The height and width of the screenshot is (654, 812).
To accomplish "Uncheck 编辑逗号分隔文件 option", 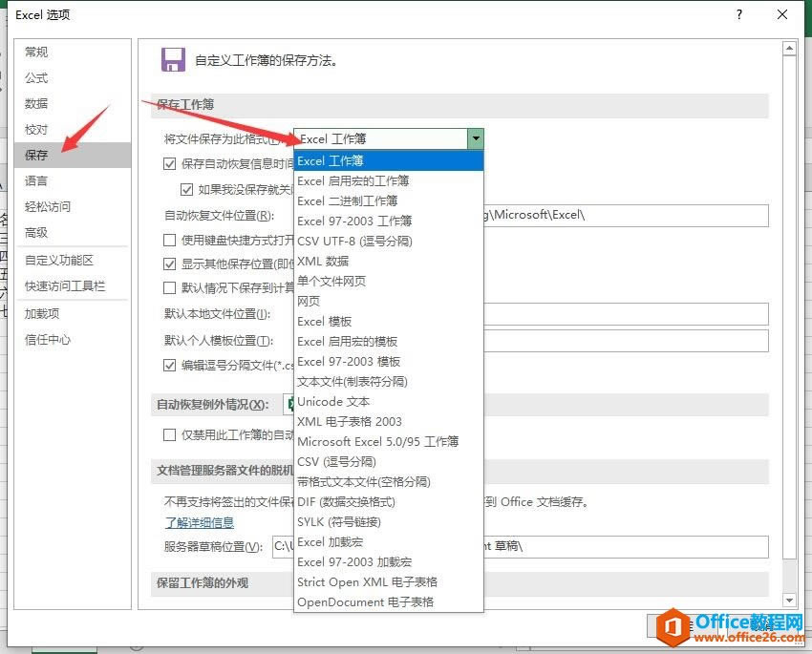I will coord(168,364).
